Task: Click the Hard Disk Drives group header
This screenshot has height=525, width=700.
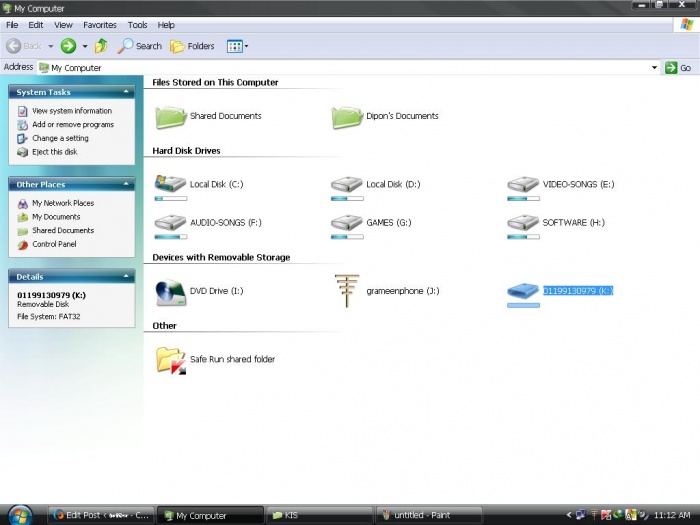Action: click(x=186, y=150)
